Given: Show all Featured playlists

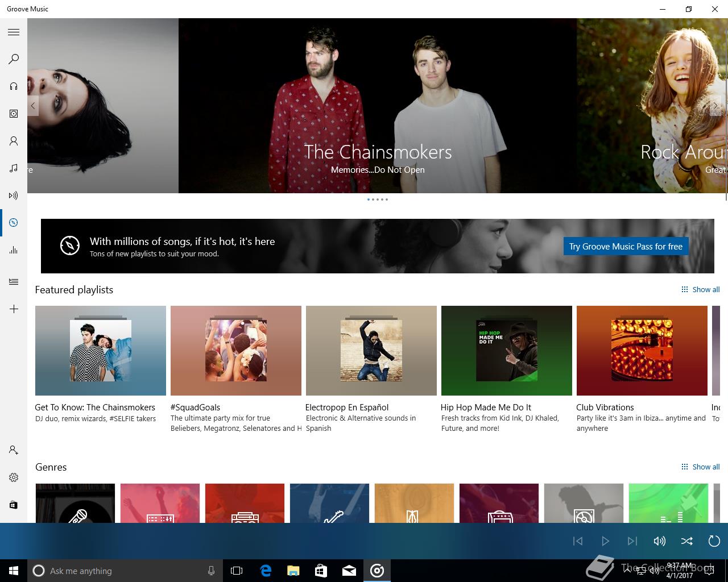Looking at the screenshot, I should pos(700,289).
